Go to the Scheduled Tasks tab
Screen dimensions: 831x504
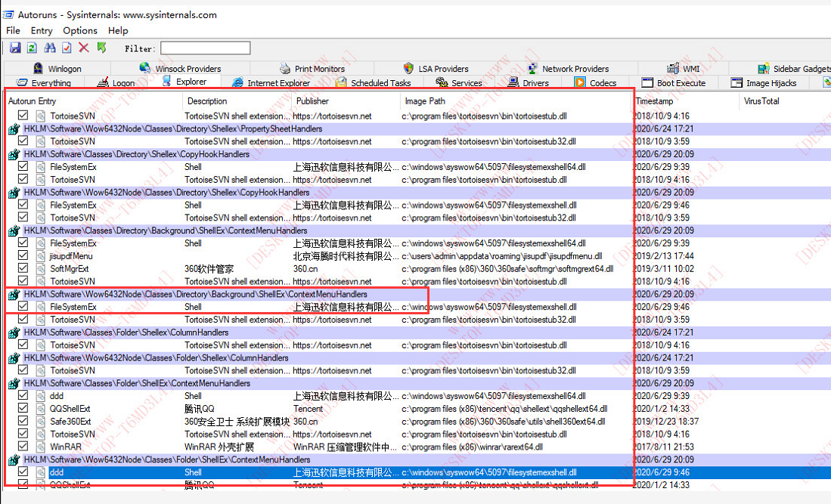pos(373,82)
